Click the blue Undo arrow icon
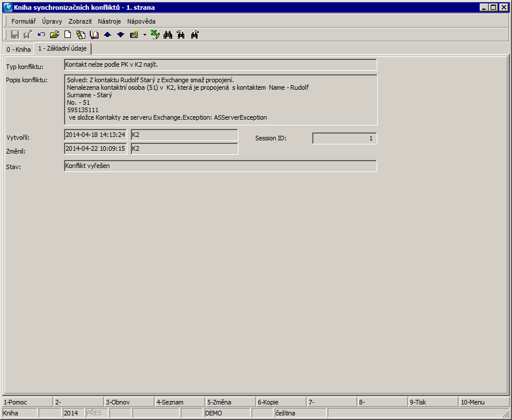Viewport: 512px width, 420px height. coord(41,35)
